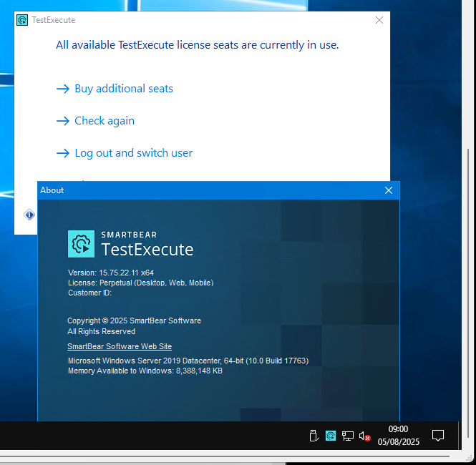Click the date 05/08/2025 in taskbar
This screenshot has height=465, width=476.
[x=398, y=441]
